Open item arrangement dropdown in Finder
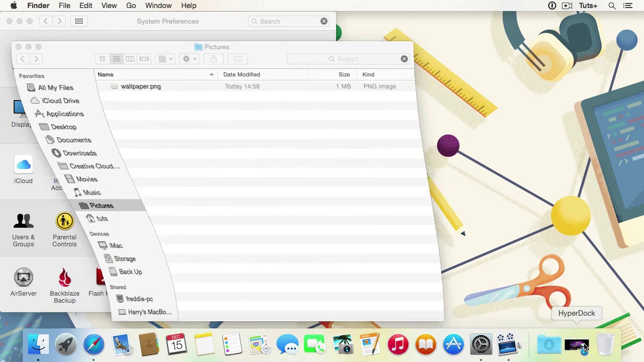The width and height of the screenshot is (644, 362). 165,59
